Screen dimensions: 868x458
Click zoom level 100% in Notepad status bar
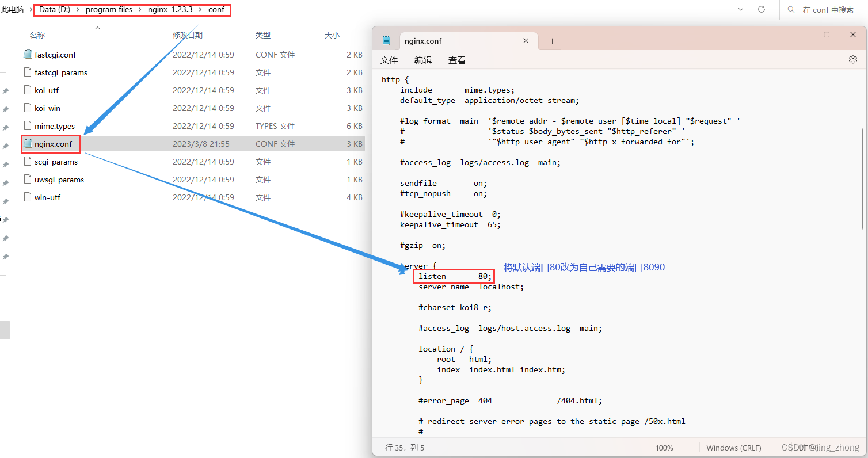pos(664,448)
